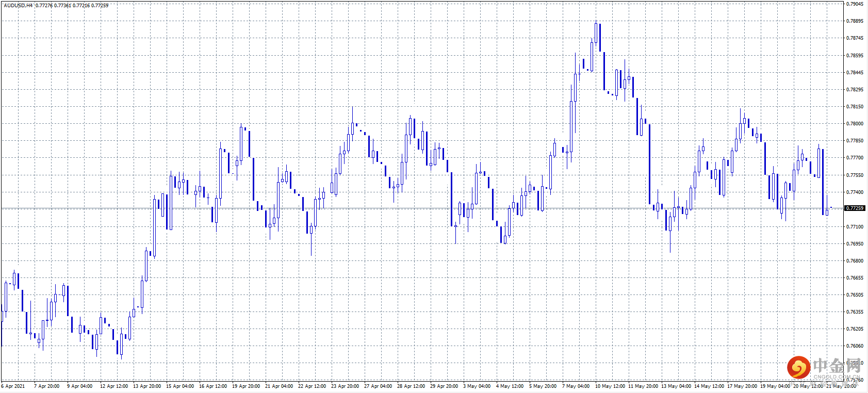Click the 0.78595 price axis label

click(x=855, y=56)
